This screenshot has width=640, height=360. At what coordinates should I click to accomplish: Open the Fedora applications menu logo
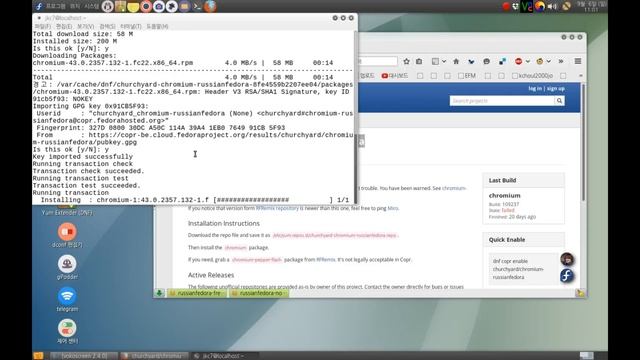[39, 6]
